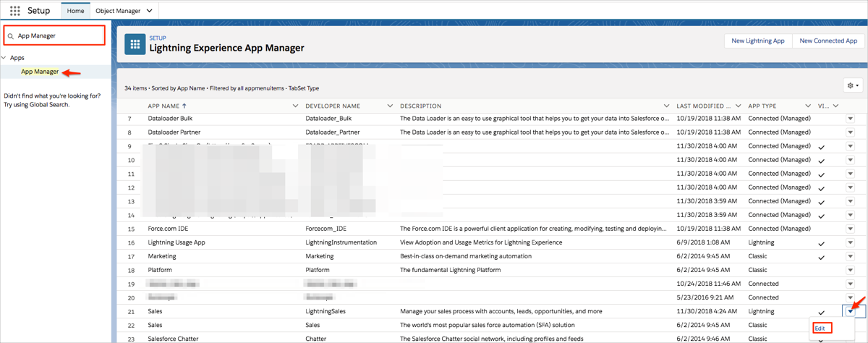This screenshot has width=868, height=343.
Task: Switch to the Home tab
Action: pyautogui.click(x=75, y=11)
